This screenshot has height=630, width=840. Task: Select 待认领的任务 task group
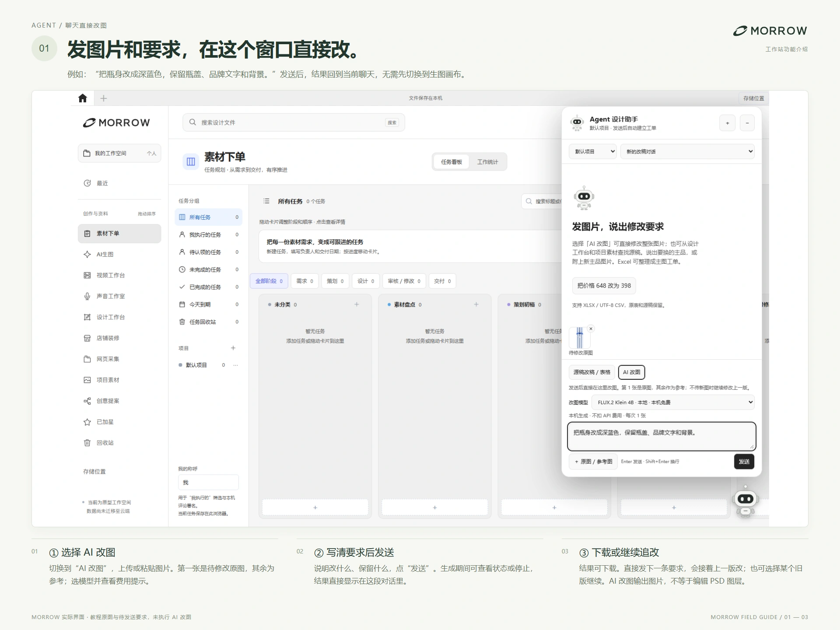click(209, 252)
